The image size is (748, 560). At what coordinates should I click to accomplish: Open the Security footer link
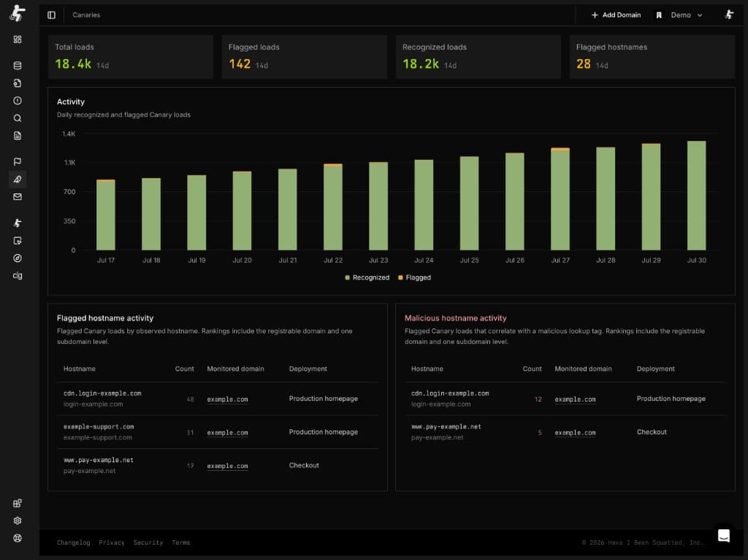148,542
